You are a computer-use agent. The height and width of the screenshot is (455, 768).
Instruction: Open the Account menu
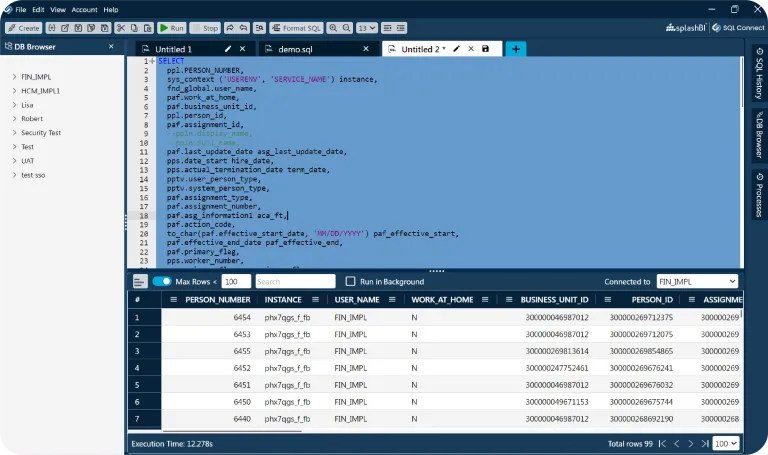tap(84, 9)
